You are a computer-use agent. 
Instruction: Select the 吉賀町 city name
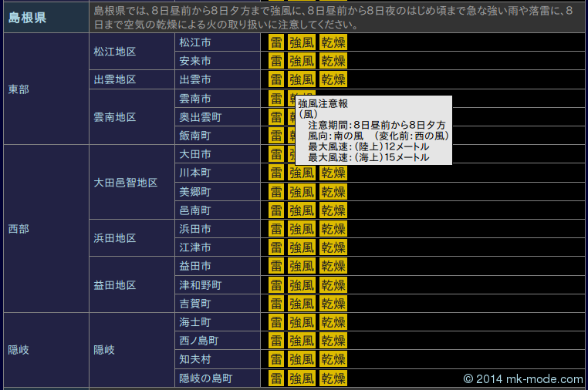coord(195,304)
